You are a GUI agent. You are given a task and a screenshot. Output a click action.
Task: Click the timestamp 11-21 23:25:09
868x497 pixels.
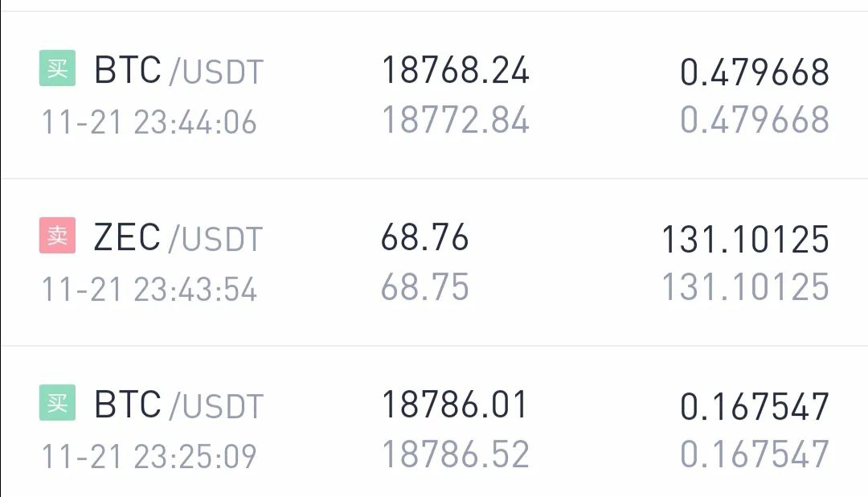tap(149, 457)
